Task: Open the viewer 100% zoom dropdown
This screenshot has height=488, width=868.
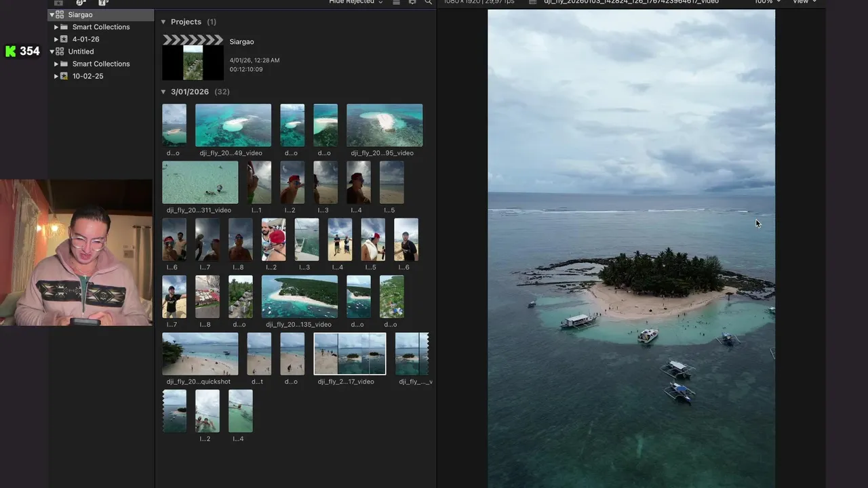Action: click(x=768, y=2)
